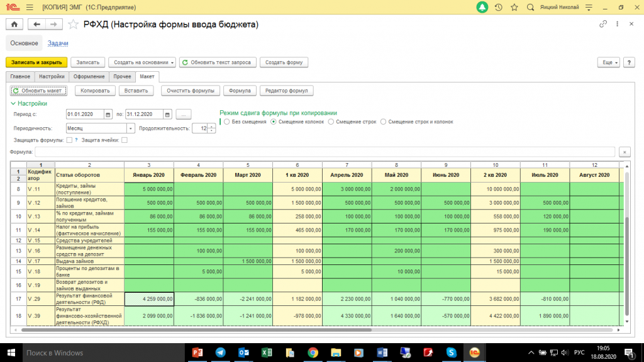
Task: Toggle the 'Защита ячейки' checkbox
Action: tap(125, 140)
